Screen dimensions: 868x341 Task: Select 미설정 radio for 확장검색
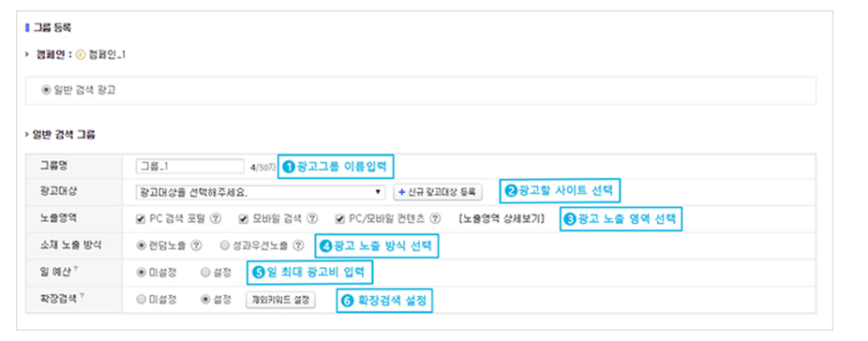click(140, 300)
